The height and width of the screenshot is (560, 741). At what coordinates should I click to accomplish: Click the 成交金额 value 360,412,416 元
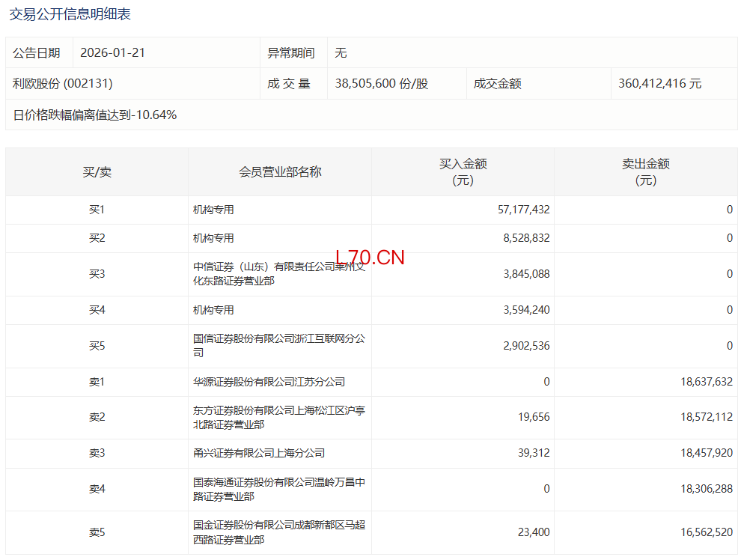point(659,84)
